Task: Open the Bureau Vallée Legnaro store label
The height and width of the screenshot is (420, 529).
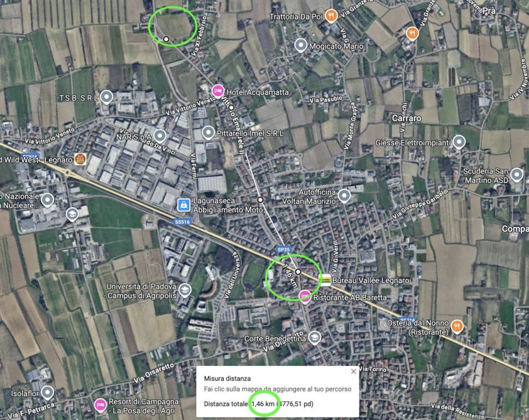Action: pyautogui.click(x=371, y=281)
